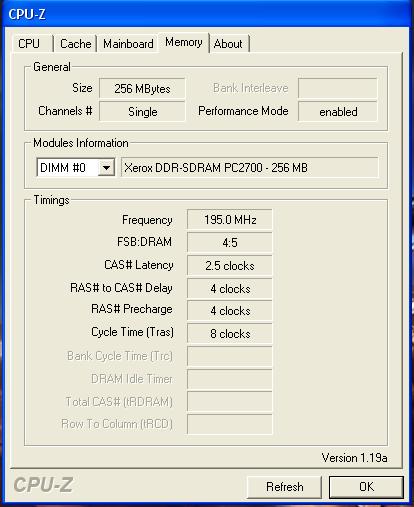Click the Channels # Single field

[x=142, y=111]
